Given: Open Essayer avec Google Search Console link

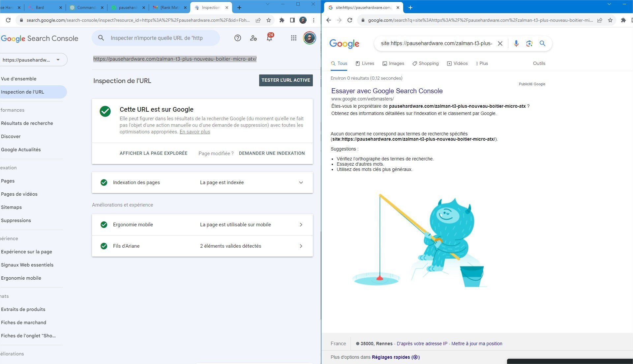Looking at the screenshot, I should pyautogui.click(x=387, y=91).
